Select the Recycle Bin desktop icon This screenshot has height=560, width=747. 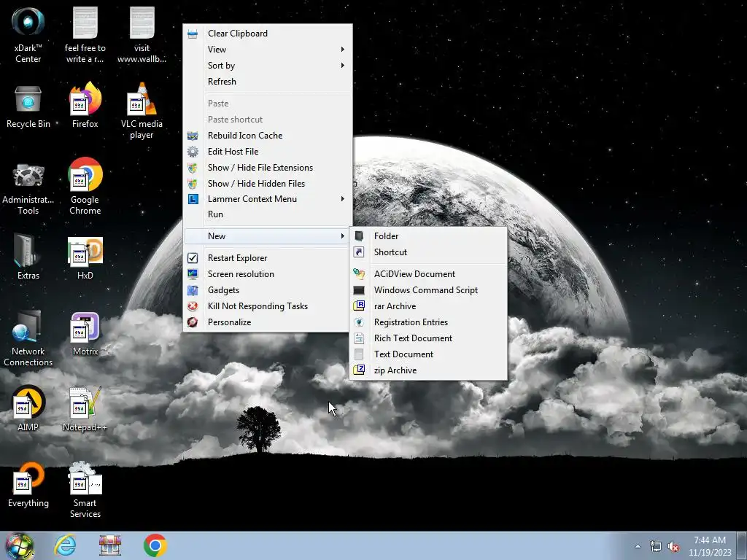click(28, 107)
